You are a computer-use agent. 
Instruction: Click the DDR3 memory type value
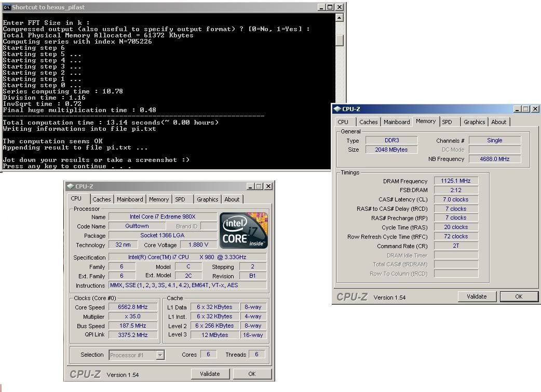[x=391, y=140]
